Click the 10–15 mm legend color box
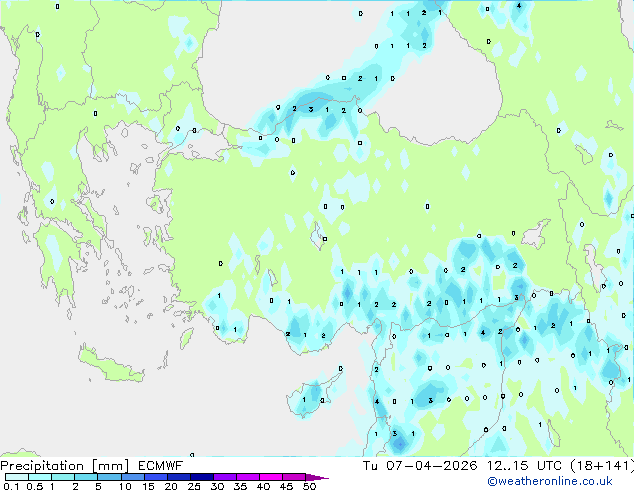This screenshot has height=490, width=634. [132, 477]
